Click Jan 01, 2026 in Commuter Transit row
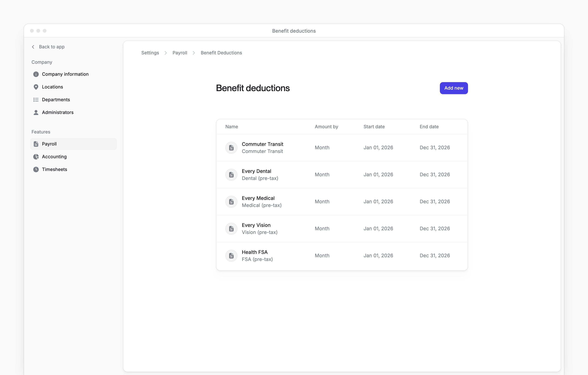This screenshot has width=588, height=375. point(378,148)
